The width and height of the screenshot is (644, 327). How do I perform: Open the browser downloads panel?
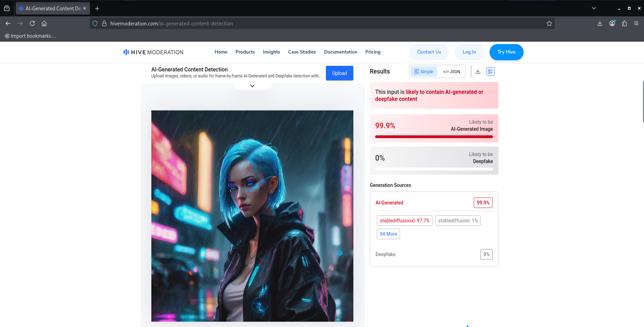tap(600, 24)
